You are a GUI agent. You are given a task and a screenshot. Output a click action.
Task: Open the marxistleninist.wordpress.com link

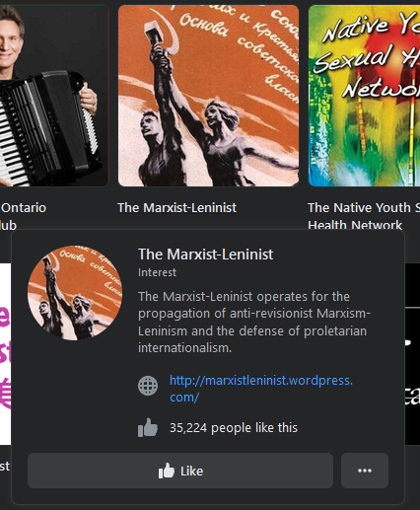(x=261, y=389)
